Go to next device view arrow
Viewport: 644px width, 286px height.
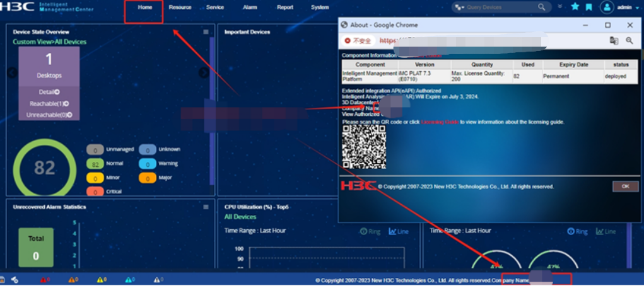point(204,72)
